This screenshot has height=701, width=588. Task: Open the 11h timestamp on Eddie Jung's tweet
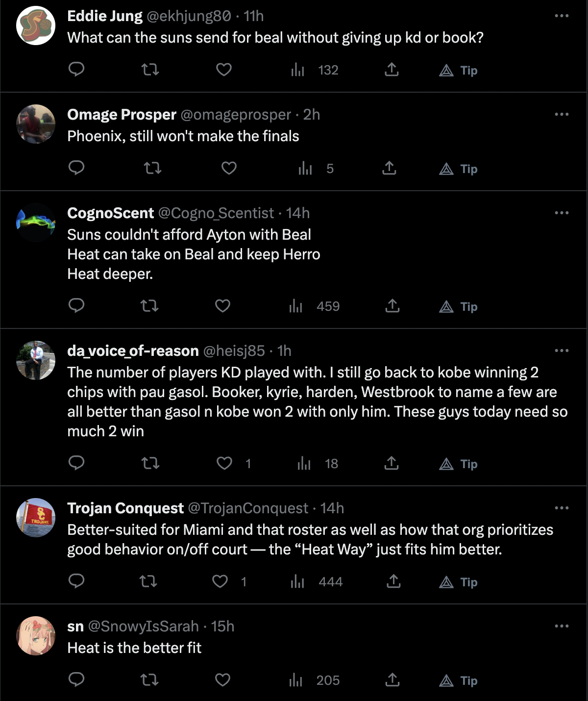tap(253, 16)
